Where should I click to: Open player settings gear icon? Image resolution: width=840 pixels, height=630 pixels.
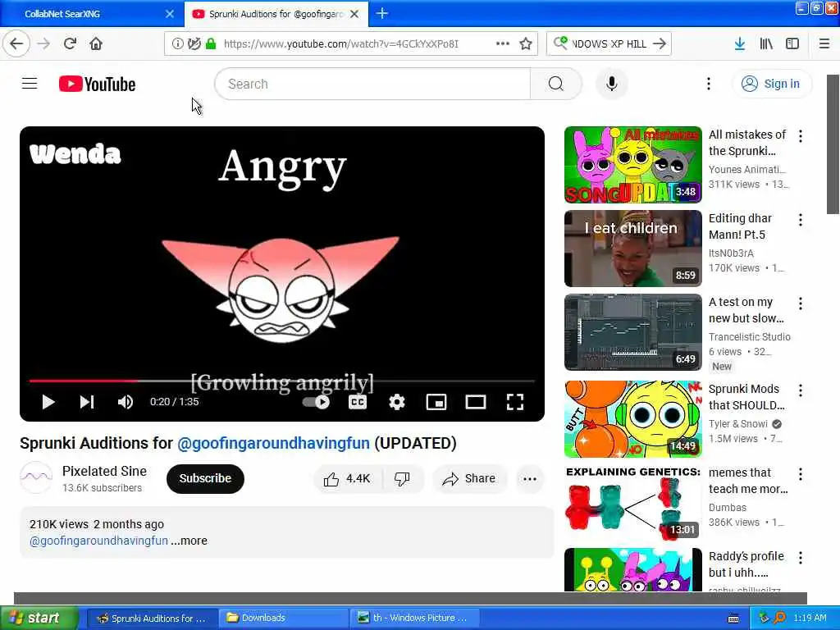coord(396,402)
